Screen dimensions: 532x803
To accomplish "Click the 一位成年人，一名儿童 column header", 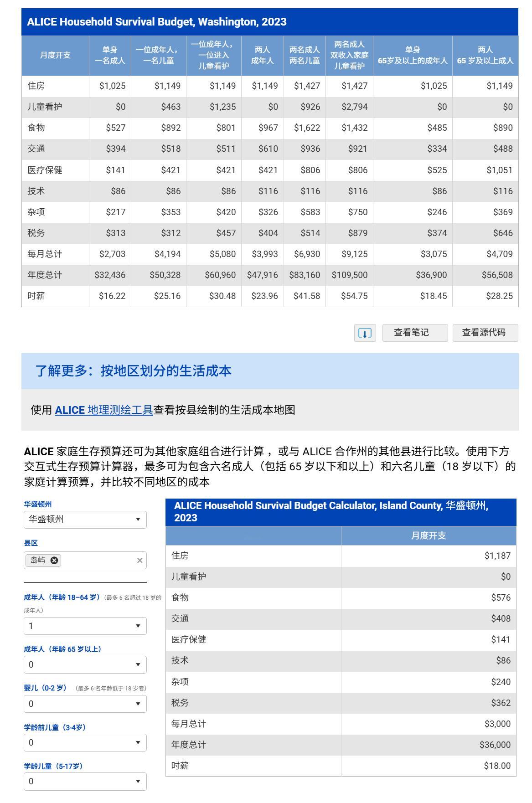I will point(158,55).
